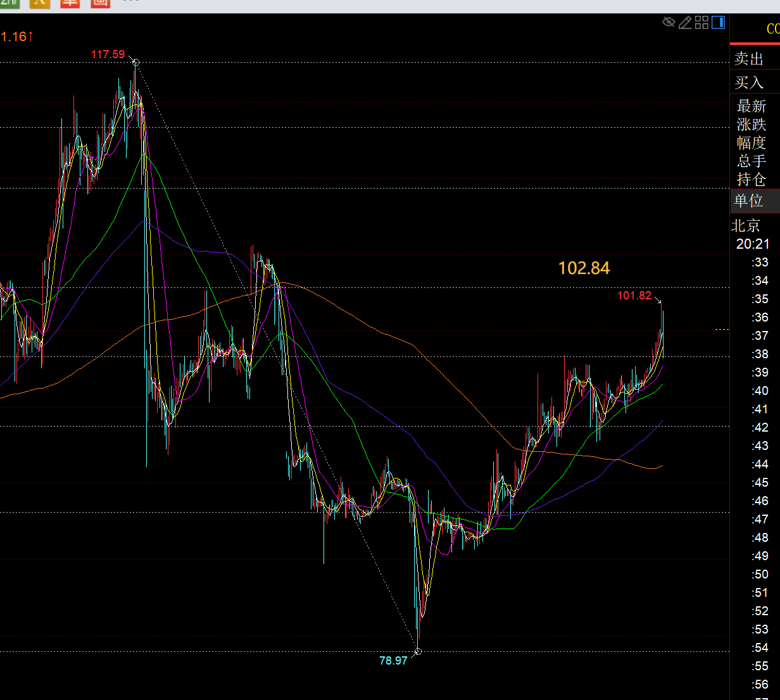Click the 117.59 high price marker
The image size is (780, 700).
[x=108, y=54]
